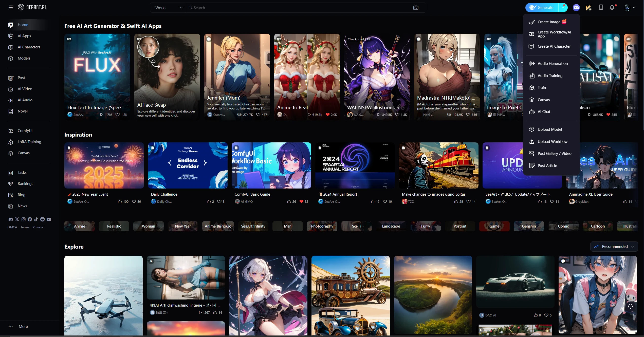Collapse the Generate dropdown arrow
644x337 pixels.
(x=563, y=8)
